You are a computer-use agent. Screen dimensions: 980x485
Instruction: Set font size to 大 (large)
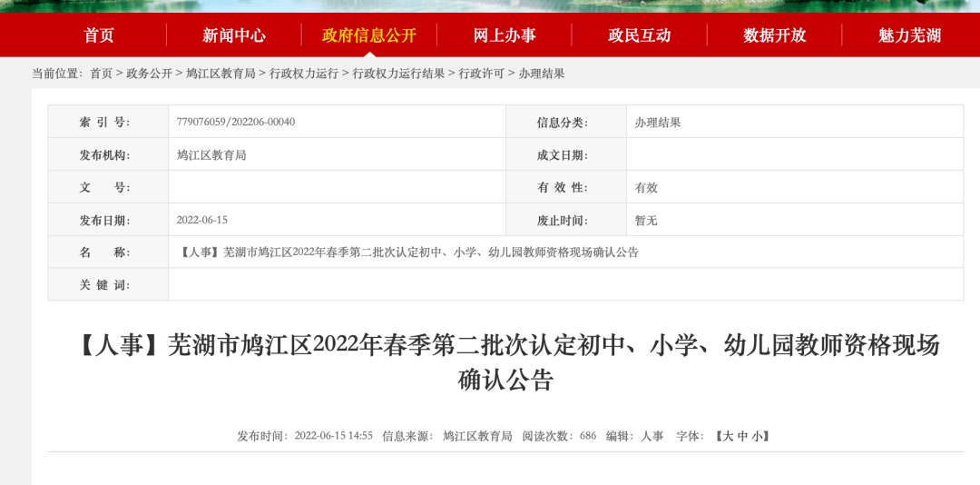[x=727, y=436]
